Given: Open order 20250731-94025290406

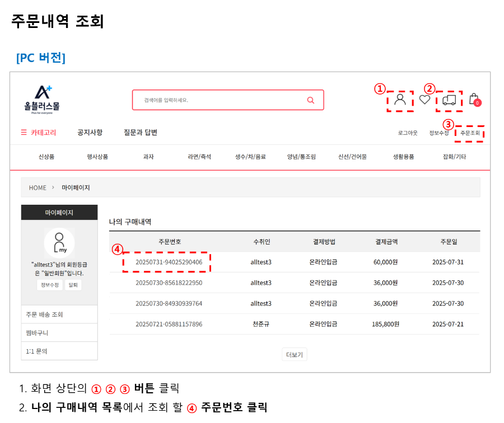Looking at the screenshot, I should pyautogui.click(x=169, y=262).
